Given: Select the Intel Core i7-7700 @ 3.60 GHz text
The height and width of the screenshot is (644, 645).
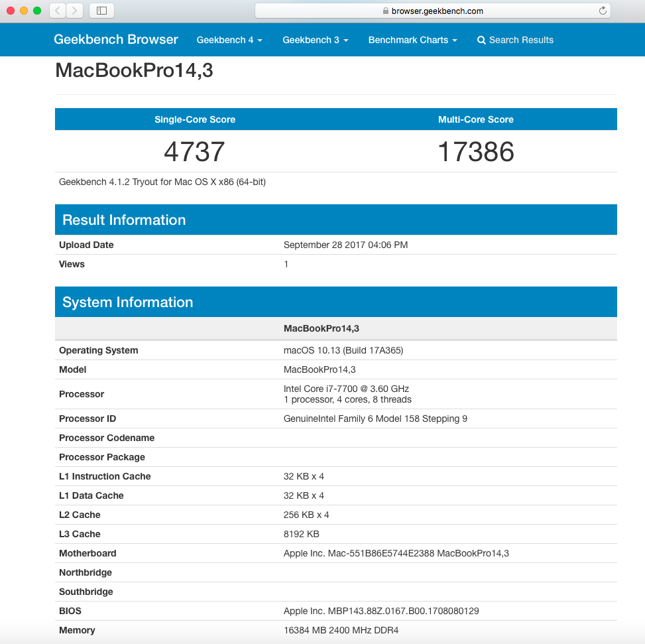Looking at the screenshot, I should click(x=346, y=389).
